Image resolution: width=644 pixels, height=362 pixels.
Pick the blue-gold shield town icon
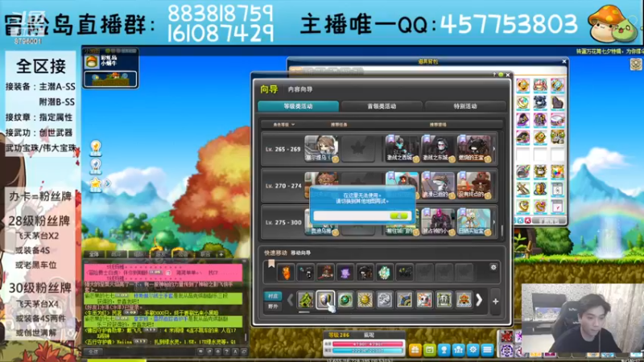pos(325,300)
